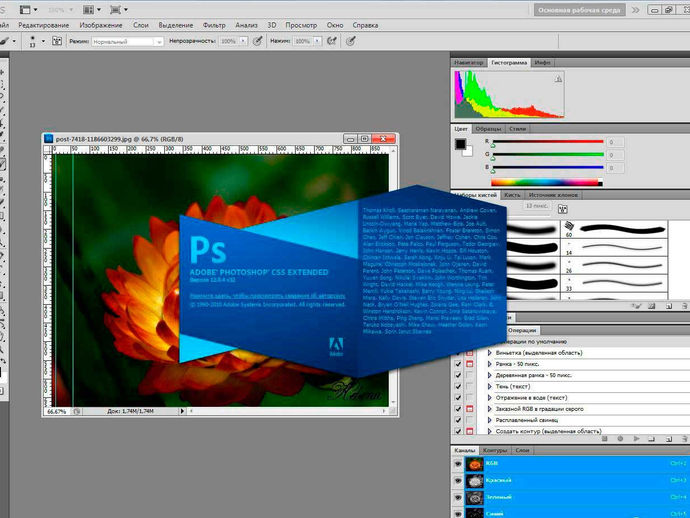Open the Редактирование menu
Screen dimensions: 690x518
[44, 25]
